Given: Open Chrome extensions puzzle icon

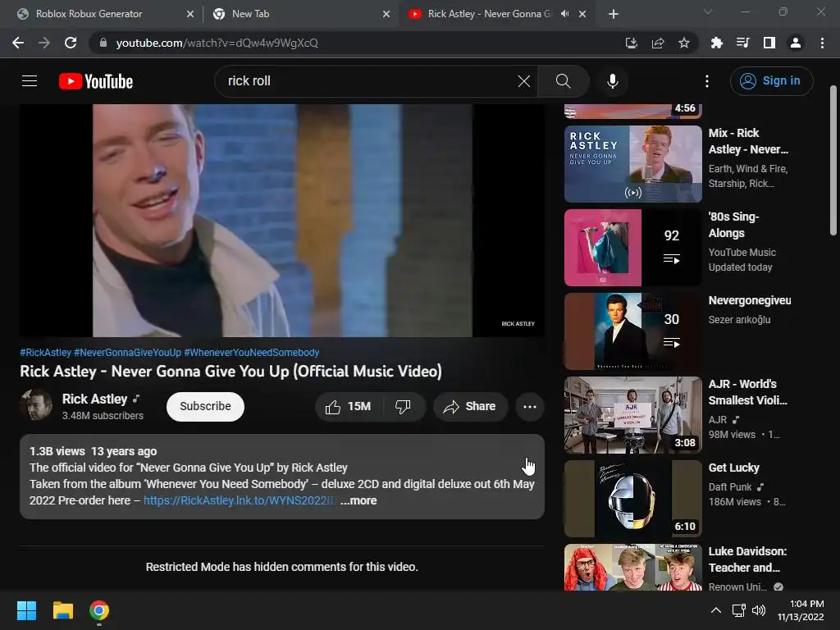Looking at the screenshot, I should pyautogui.click(x=717, y=43).
